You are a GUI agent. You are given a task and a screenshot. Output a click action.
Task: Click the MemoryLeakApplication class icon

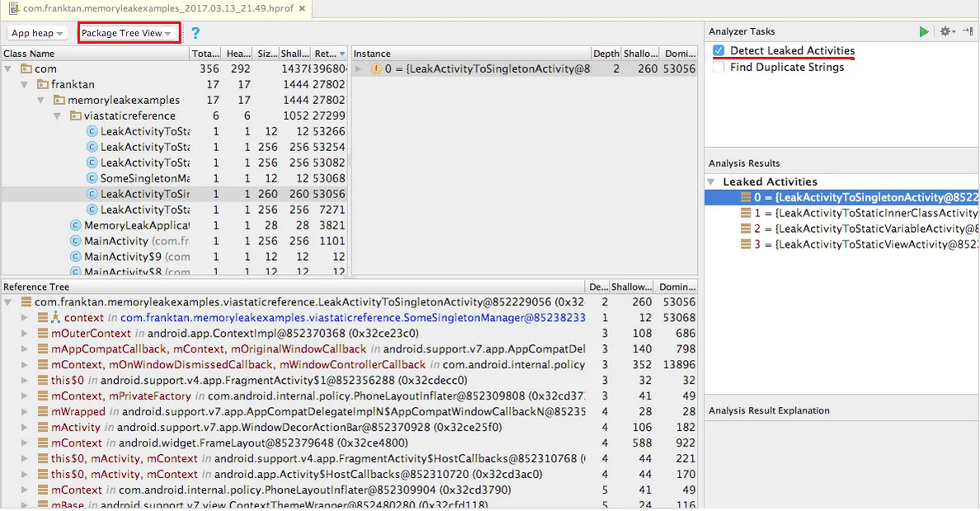pos(76,225)
